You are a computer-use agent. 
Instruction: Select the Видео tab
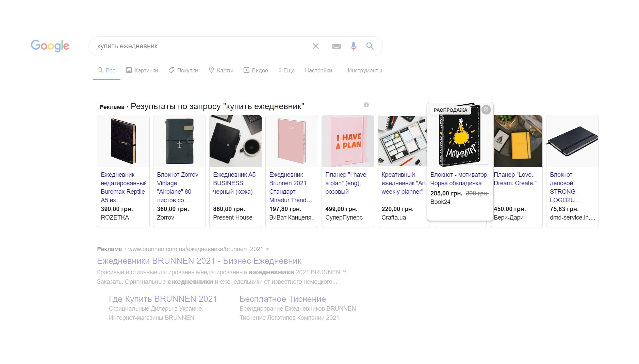[x=256, y=70]
